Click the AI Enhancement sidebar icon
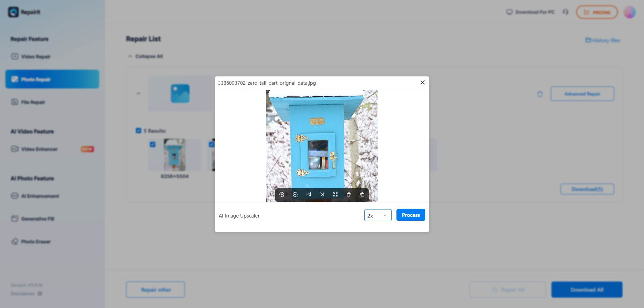The width and height of the screenshot is (644, 308). (x=14, y=196)
